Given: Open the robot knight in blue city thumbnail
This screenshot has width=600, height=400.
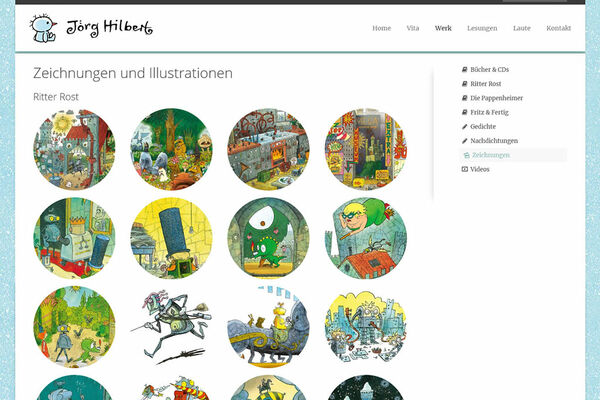Looking at the screenshot, I should (366, 327).
